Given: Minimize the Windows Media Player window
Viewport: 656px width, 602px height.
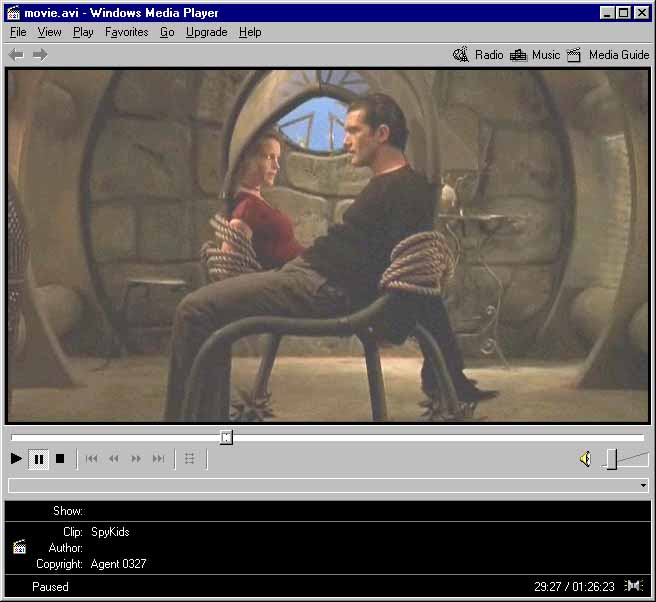Looking at the screenshot, I should (x=606, y=13).
